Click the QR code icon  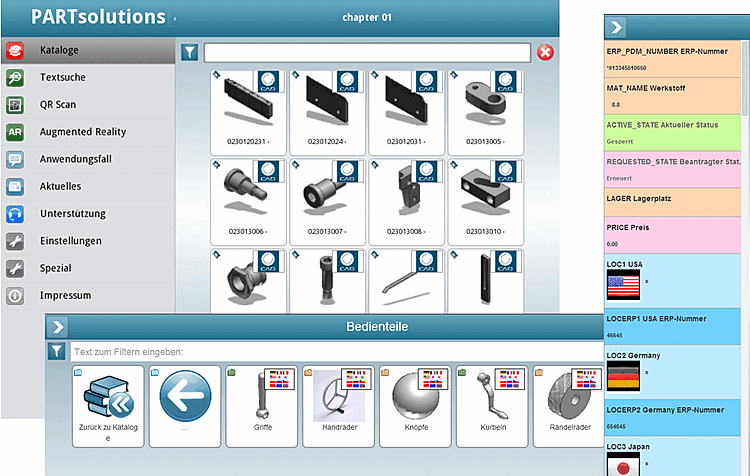tap(15, 105)
